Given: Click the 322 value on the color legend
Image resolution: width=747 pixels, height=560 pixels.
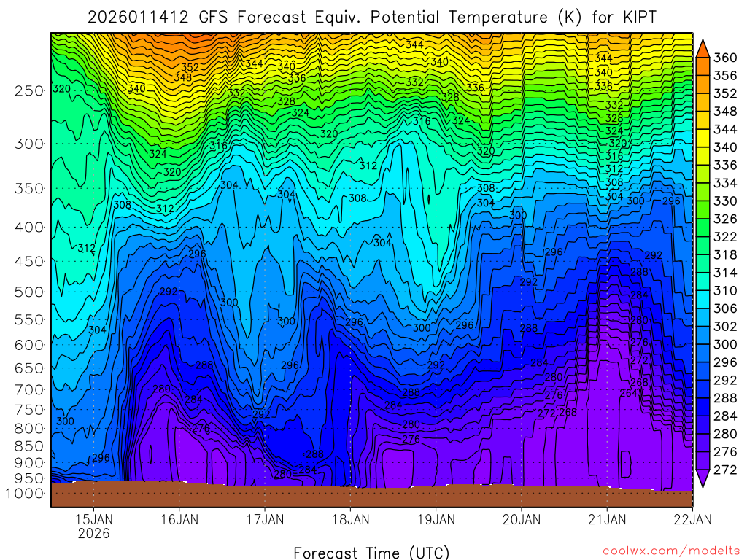Looking at the screenshot, I should 725,237.
